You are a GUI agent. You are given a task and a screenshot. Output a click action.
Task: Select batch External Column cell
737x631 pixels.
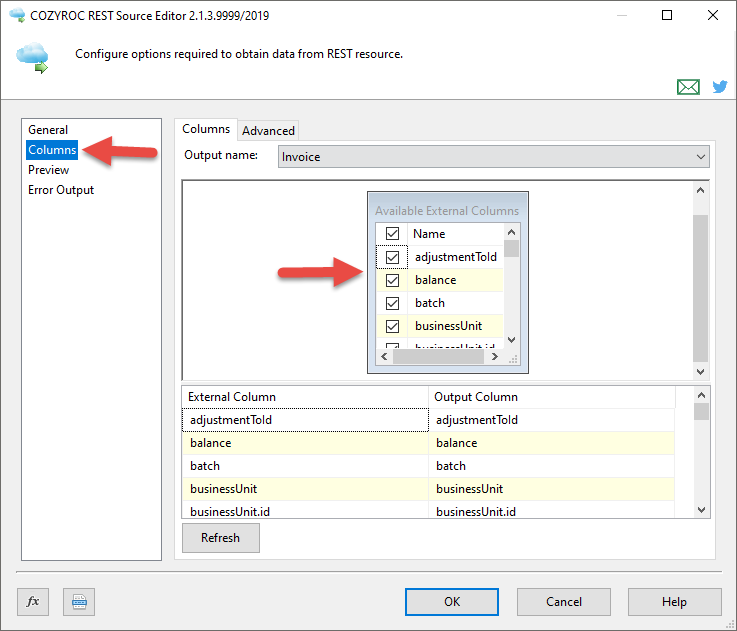click(305, 466)
